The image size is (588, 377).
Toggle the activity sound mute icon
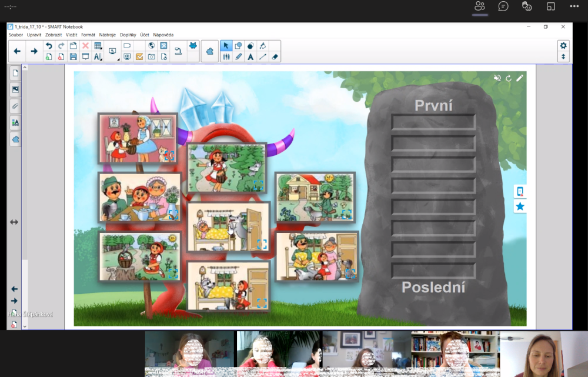point(497,78)
